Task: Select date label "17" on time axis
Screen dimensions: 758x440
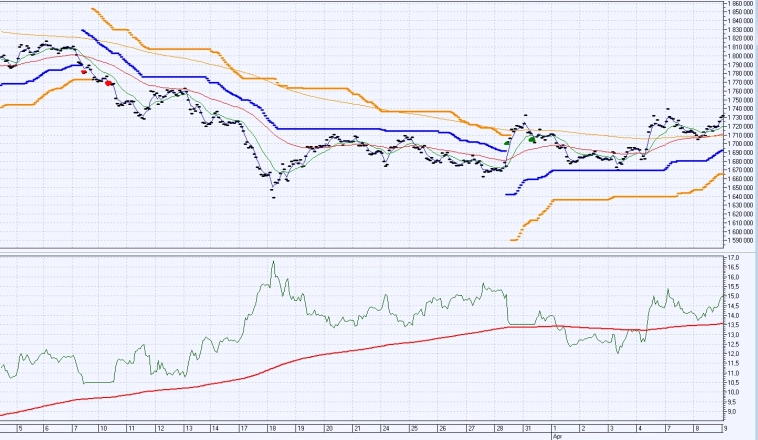Action: point(244,428)
